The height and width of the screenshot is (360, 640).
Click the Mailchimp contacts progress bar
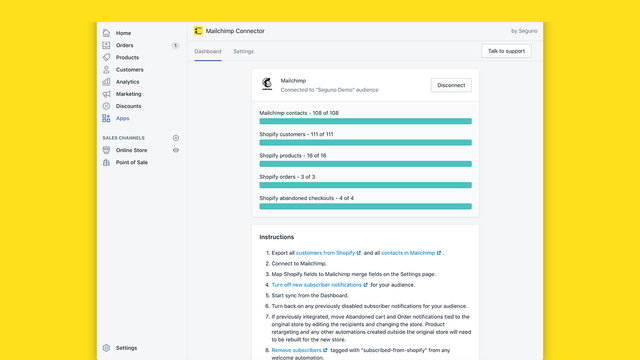pyautogui.click(x=365, y=121)
